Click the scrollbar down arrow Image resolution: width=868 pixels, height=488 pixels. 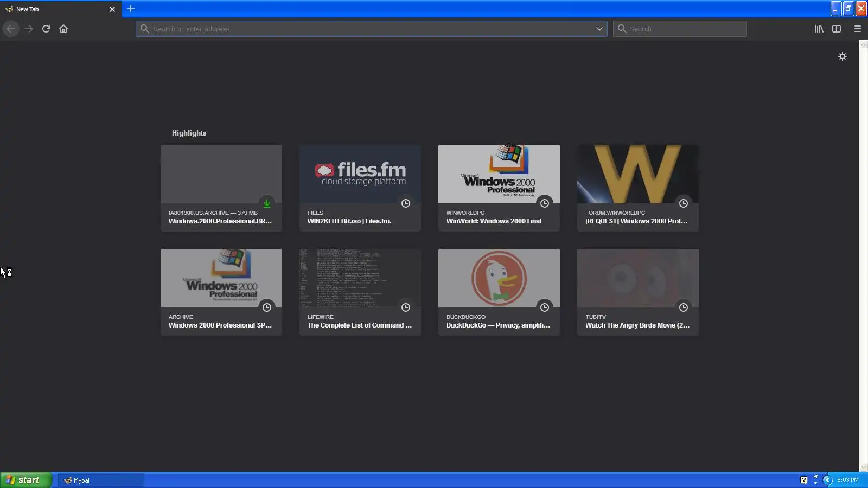(x=863, y=467)
